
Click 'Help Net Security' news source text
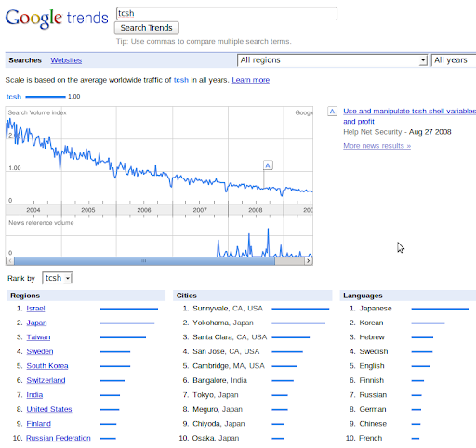pyautogui.click(x=373, y=132)
